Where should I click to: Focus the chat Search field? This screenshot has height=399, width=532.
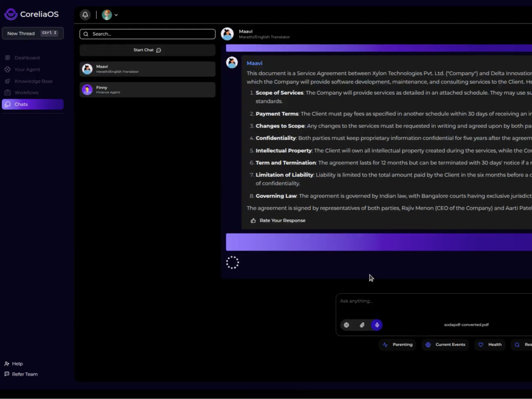(x=147, y=34)
